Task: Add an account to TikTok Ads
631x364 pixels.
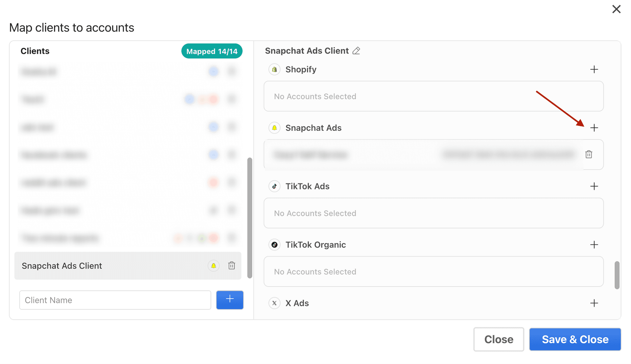Action: pos(594,186)
